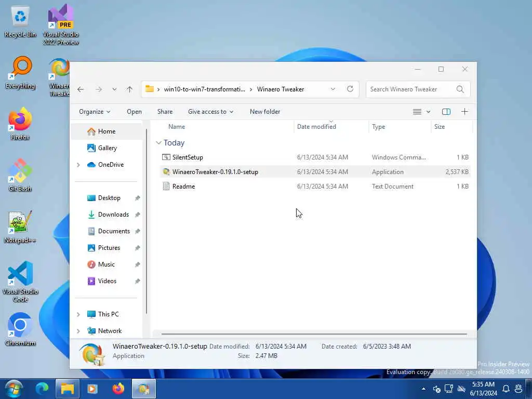
Task: Expand This PC tree node
Action: coord(78,314)
